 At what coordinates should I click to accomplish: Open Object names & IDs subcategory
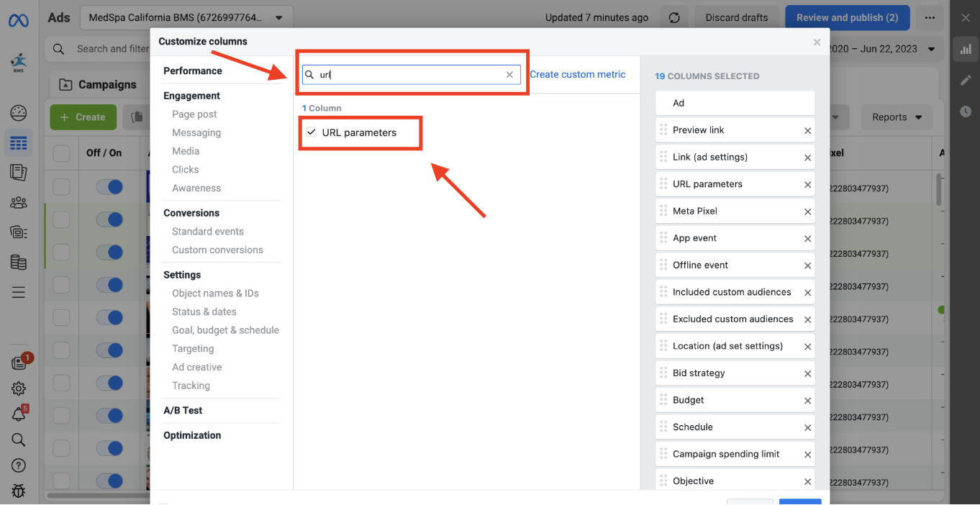click(215, 293)
